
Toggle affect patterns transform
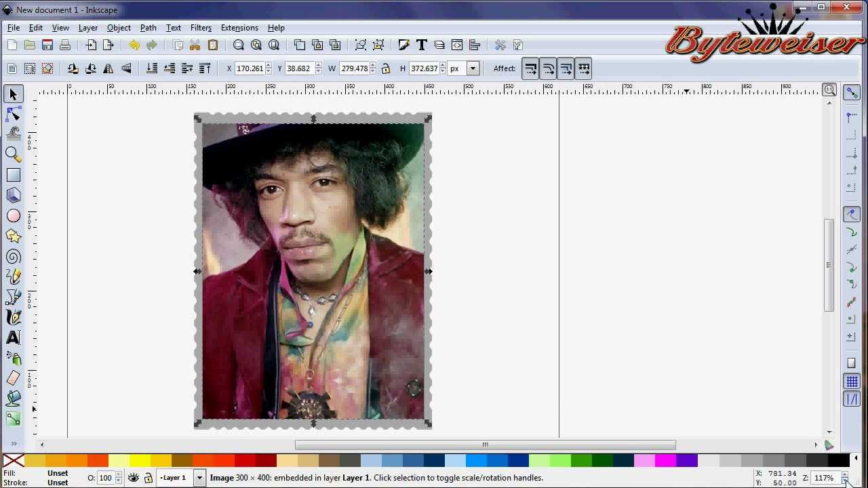tap(584, 68)
